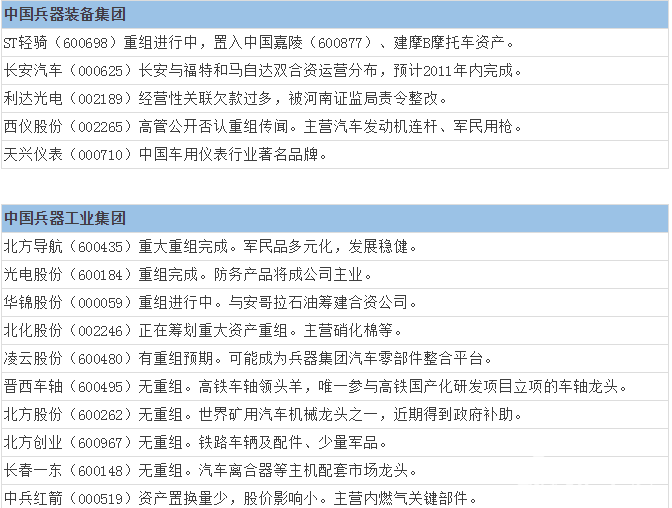This screenshot has height=508, width=672.
Task: Select the ST轻骑（600698）row
Action: [x=61, y=43]
